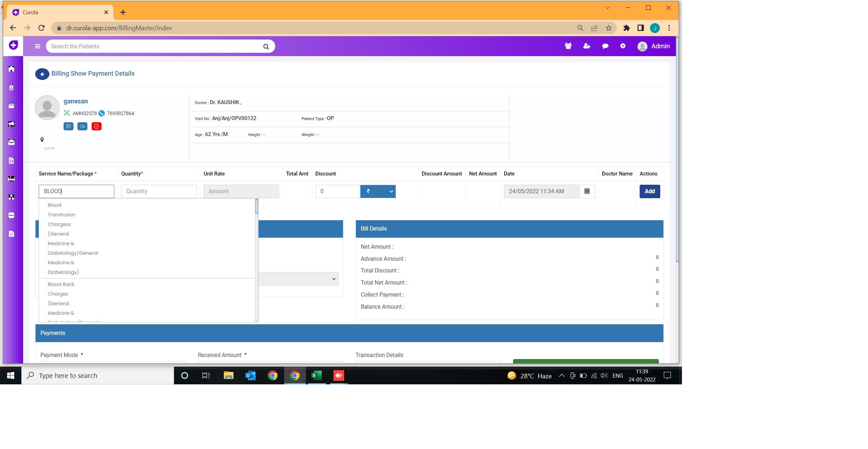Click the megaphone icon in sidebar
868x449 pixels.
tap(11, 124)
